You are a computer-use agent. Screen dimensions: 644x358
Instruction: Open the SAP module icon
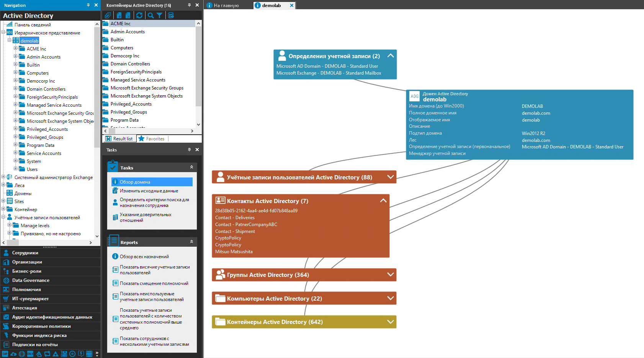5,354
